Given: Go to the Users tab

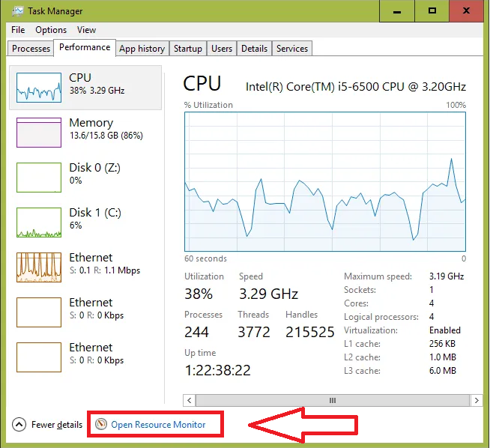Looking at the screenshot, I should coord(222,49).
